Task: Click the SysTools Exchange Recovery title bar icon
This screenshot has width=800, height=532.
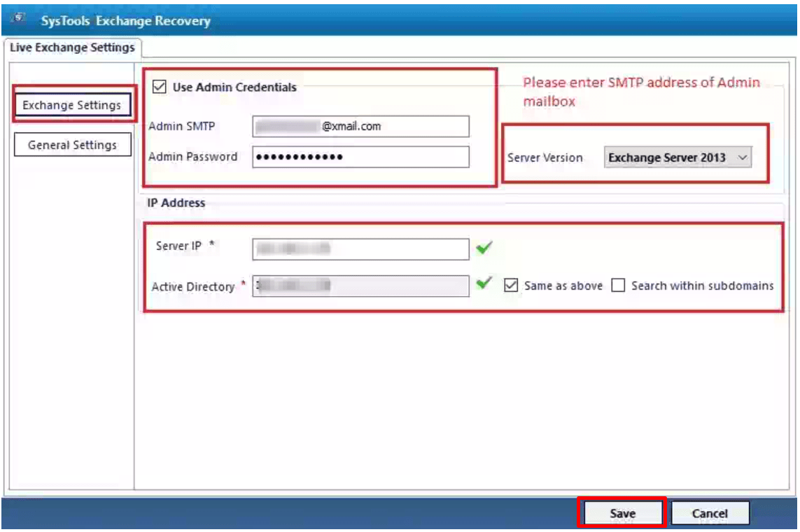Action: pyautogui.click(x=20, y=15)
